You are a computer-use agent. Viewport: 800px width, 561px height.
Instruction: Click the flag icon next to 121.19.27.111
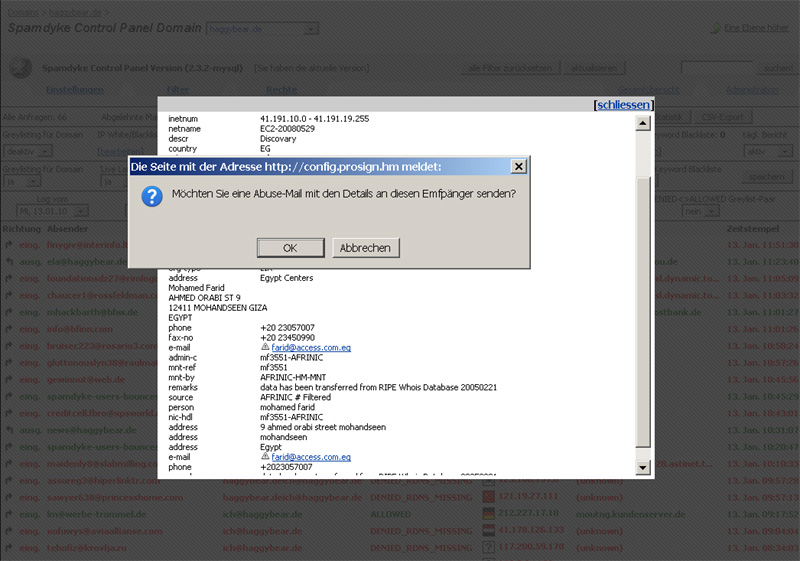point(489,497)
